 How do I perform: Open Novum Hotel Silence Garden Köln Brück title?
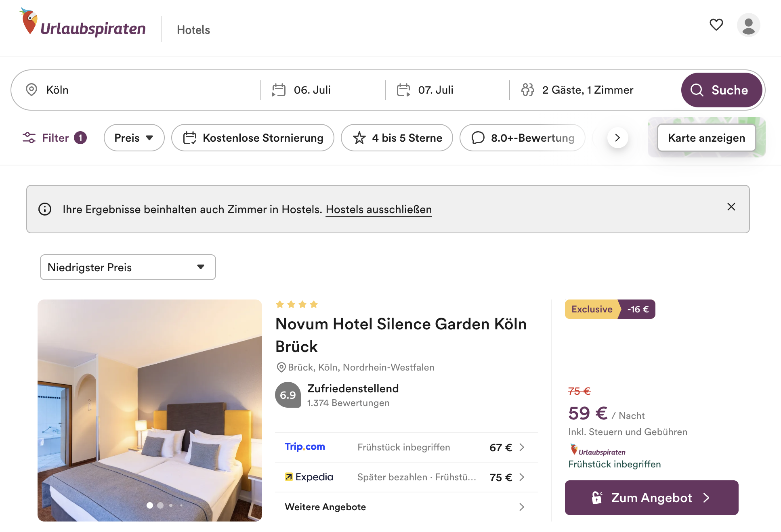tap(401, 335)
